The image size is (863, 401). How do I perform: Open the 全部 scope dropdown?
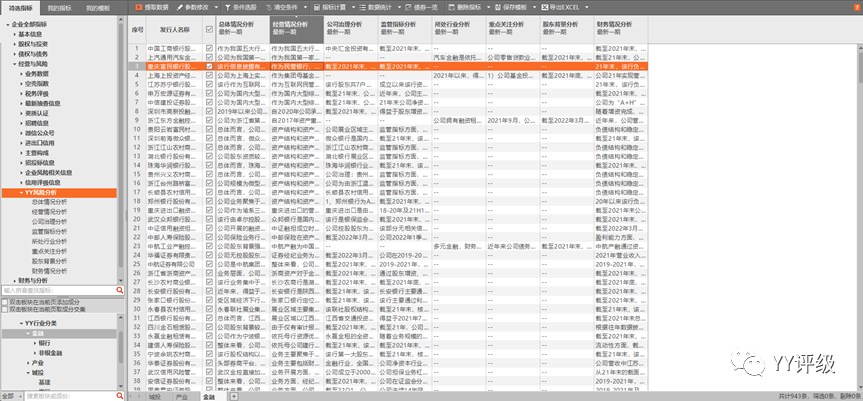[12, 396]
